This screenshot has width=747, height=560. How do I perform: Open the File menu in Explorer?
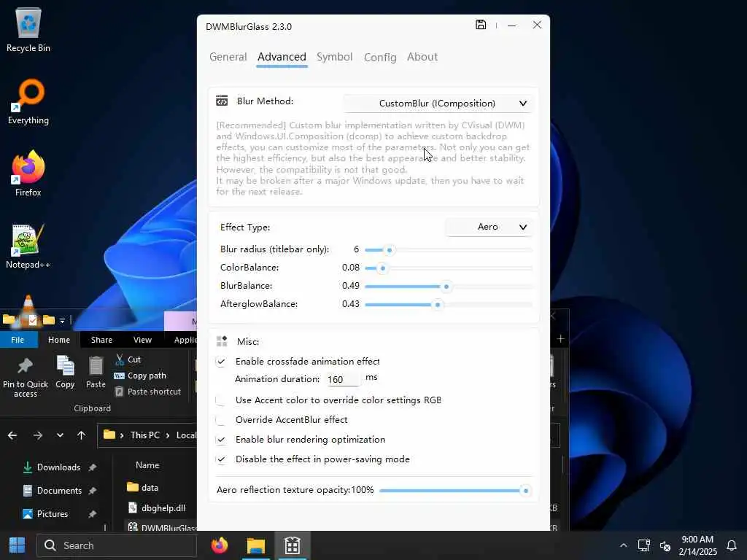(18, 340)
